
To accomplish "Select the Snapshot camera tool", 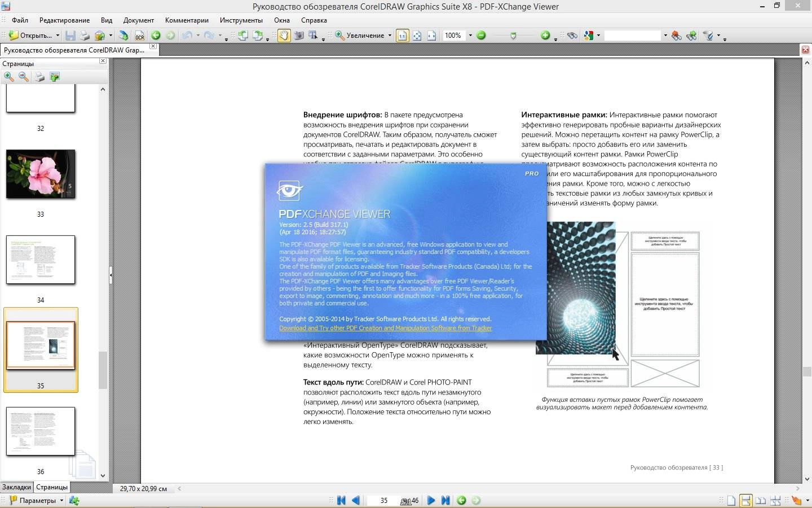I will coord(298,36).
